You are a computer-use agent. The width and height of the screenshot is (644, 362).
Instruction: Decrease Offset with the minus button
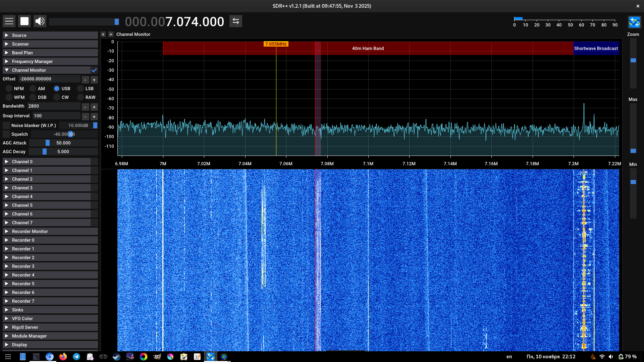[86, 80]
